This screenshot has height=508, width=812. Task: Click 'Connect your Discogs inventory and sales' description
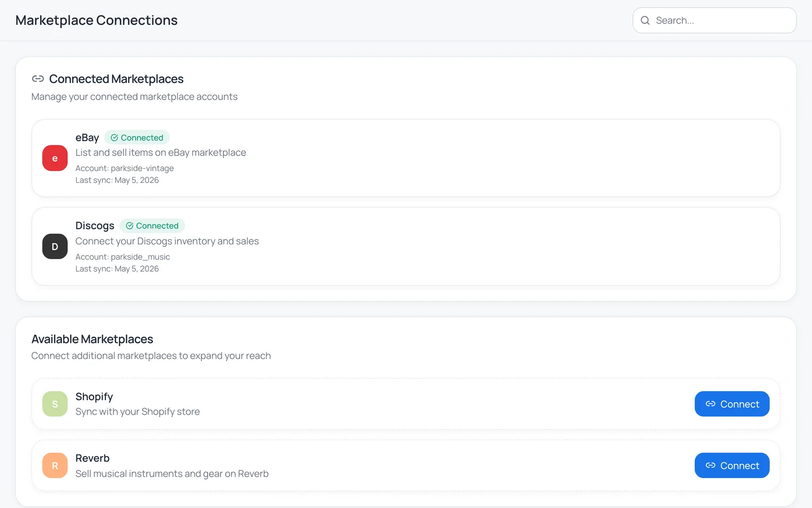click(167, 241)
